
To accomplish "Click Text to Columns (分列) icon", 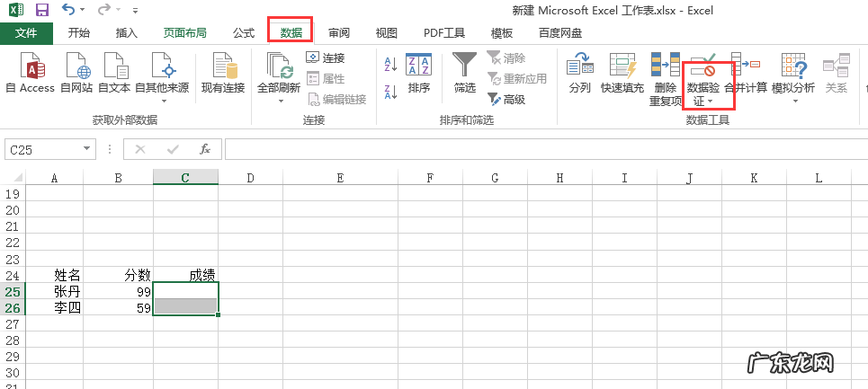I will pos(579,70).
